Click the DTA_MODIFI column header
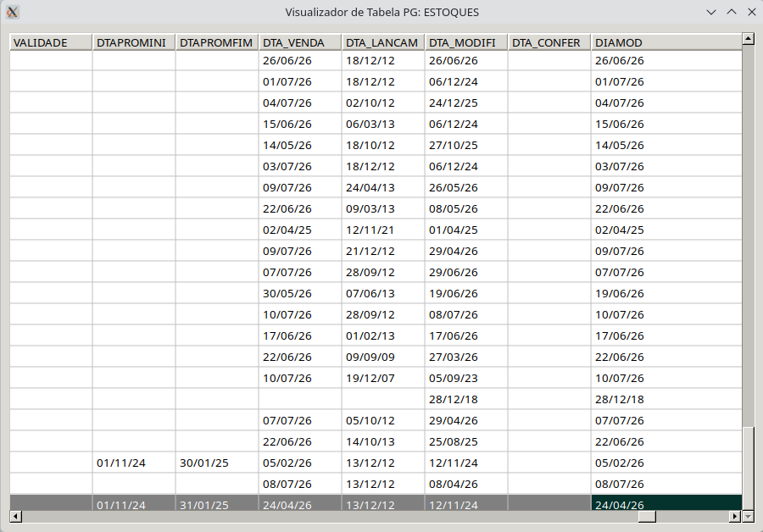763x532 pixels. pos(466,43)
